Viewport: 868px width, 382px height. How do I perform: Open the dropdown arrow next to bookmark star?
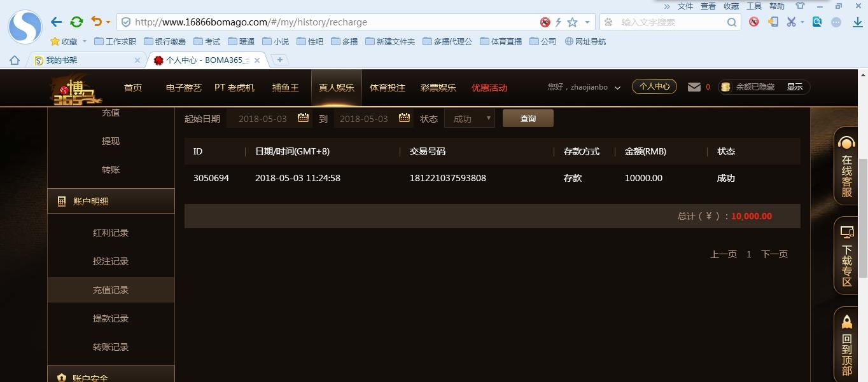pos(587,22)
